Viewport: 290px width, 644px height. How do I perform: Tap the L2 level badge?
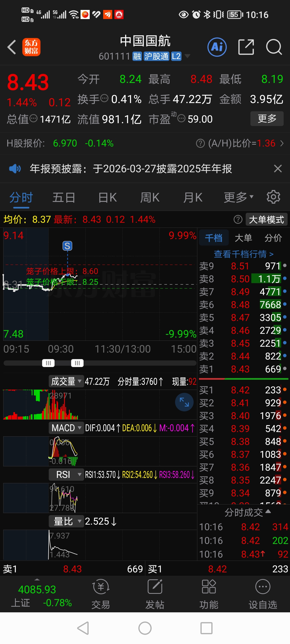tap(176, 56)
